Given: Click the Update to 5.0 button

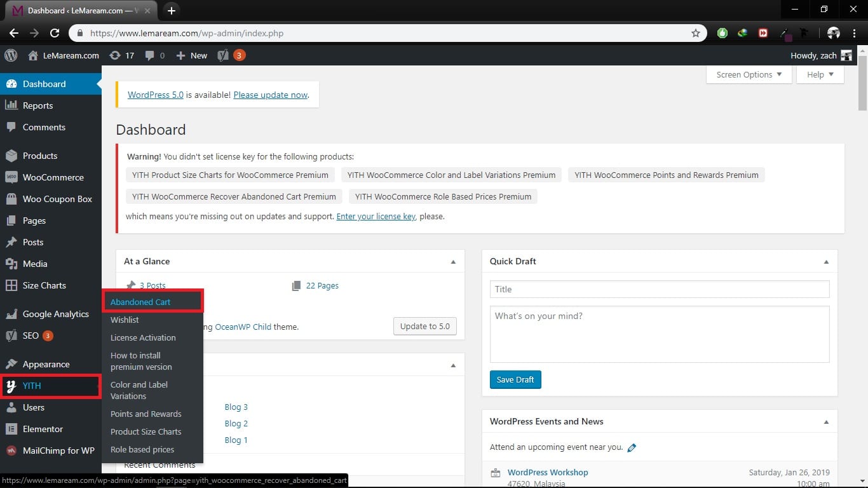Looking at the screenshot, I should click(x=425, y=326).
